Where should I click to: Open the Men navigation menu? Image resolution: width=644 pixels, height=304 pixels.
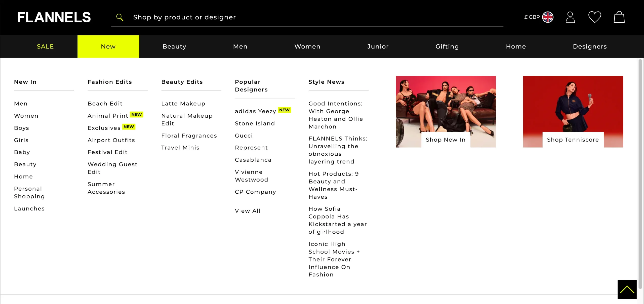click(240, 47)
